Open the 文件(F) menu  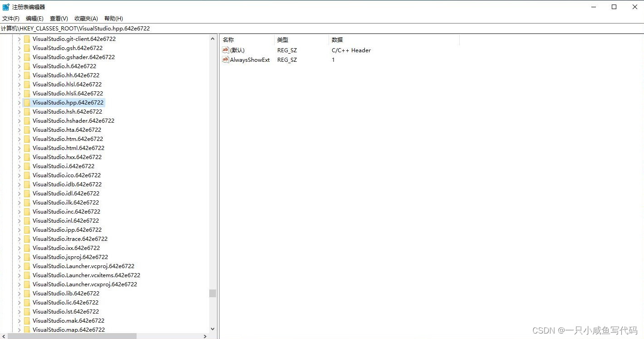11,19
